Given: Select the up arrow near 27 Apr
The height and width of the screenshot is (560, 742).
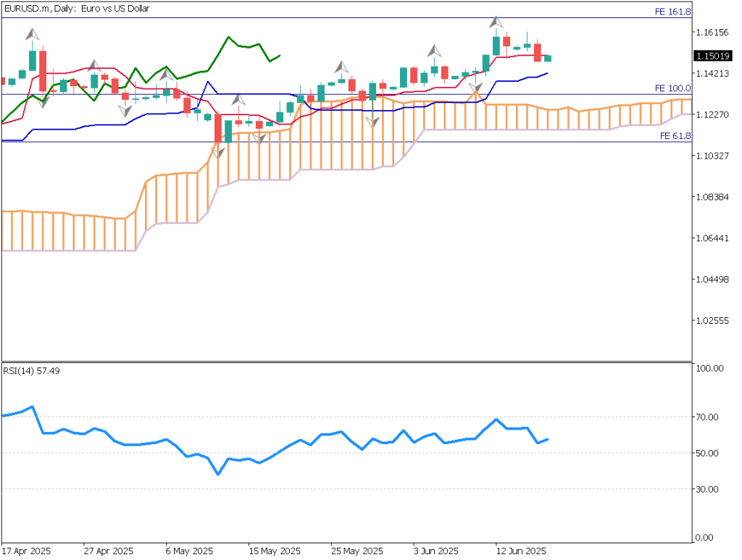Looking at the screenshot, I should 93,67.
